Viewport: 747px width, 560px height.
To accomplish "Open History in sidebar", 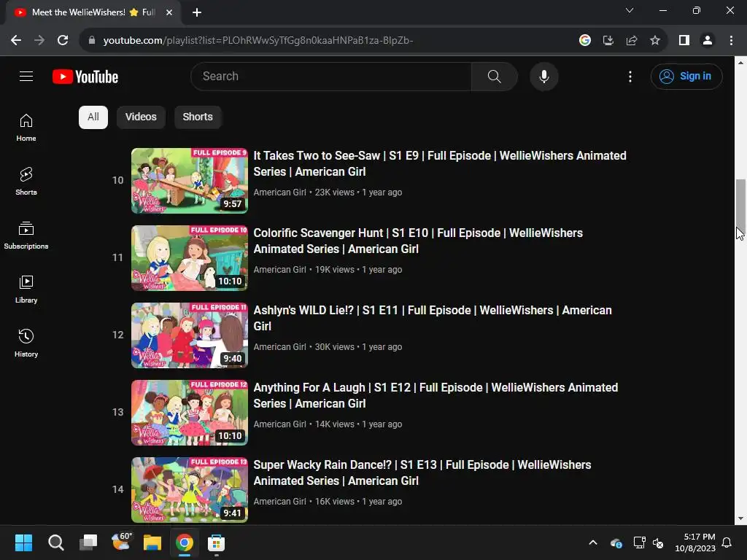I will 26,343.
